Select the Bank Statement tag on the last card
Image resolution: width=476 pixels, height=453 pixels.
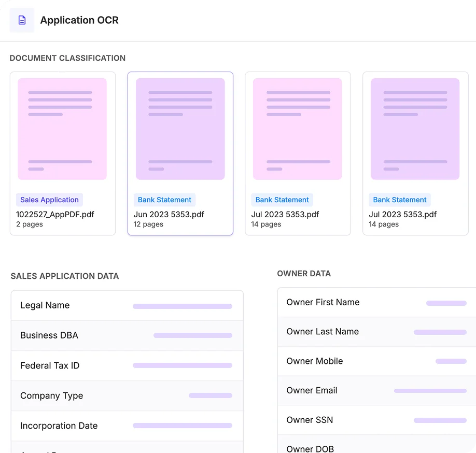(x=400, y=200)
